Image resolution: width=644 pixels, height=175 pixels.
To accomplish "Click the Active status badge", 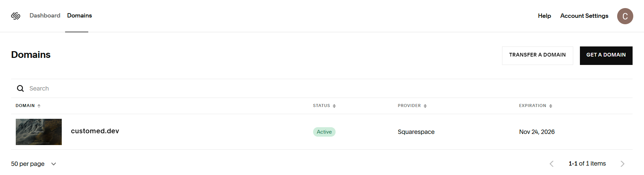I will pyautogui.click(x=324, y=132).
